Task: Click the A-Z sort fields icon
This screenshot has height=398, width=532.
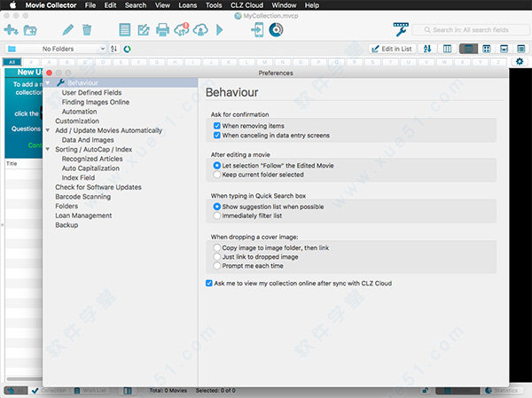Action: click(427, 49)
